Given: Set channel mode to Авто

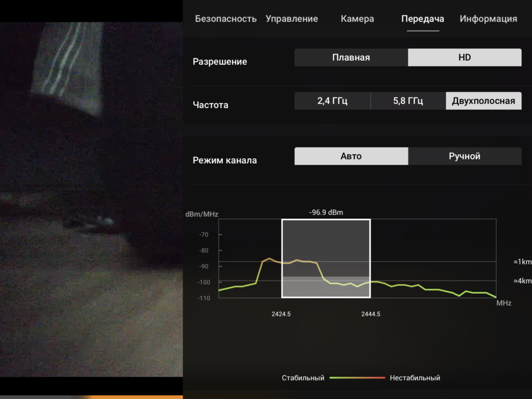Looking at the screenshot, I should click(x=351, y=156).
